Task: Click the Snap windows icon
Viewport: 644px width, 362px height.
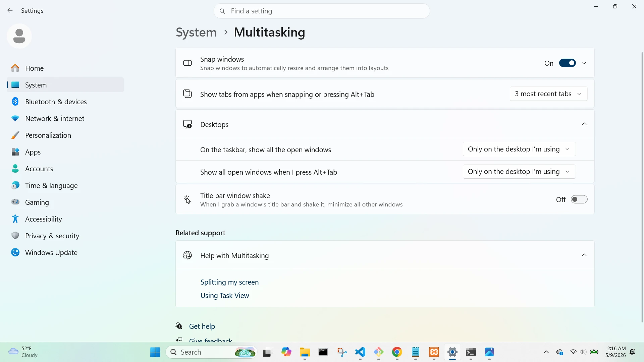Action: pyautogui.click(x=187, y=63)
